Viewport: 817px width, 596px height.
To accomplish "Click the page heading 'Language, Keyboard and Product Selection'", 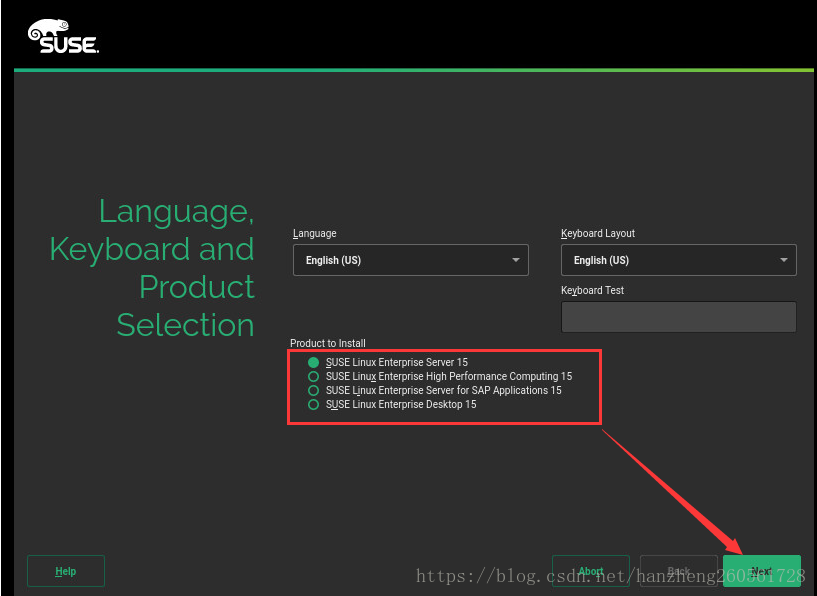I will [x=152, y=268].
